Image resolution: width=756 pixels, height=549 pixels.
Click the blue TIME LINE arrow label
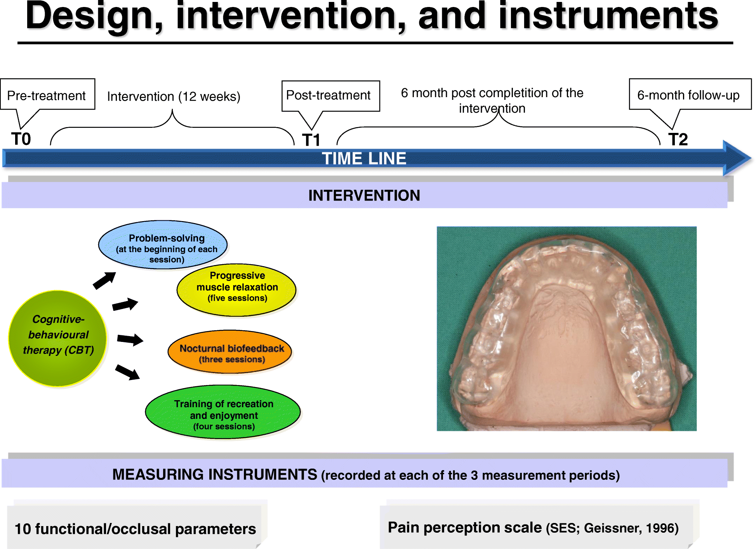pos(364,159)
